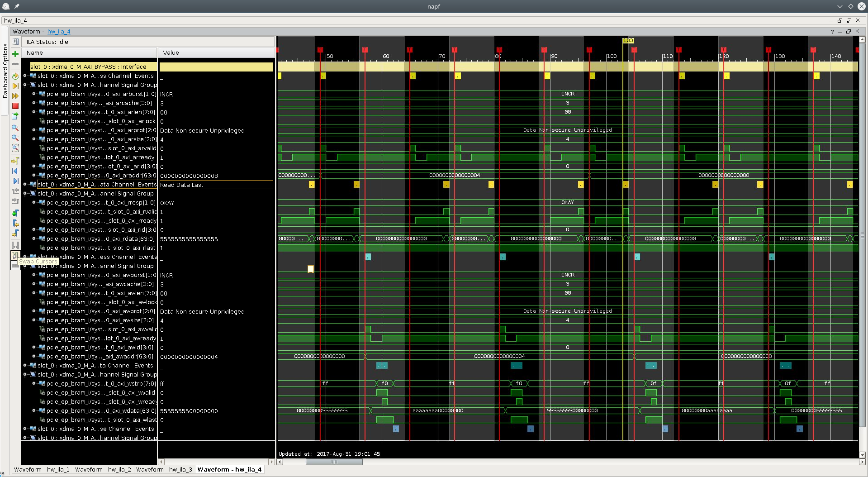Toggle the auto re-trigger mode

click(15, 76)
